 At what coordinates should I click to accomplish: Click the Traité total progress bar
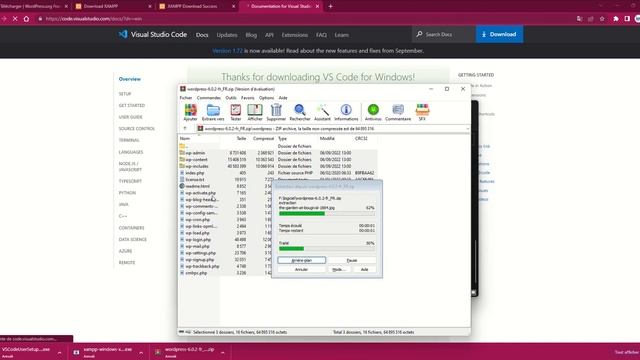[327, 249]
